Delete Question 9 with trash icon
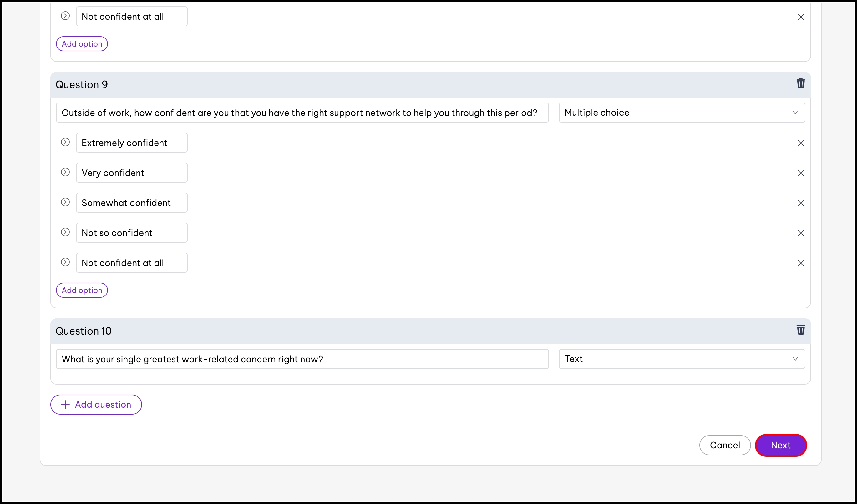 coord(801,83)
